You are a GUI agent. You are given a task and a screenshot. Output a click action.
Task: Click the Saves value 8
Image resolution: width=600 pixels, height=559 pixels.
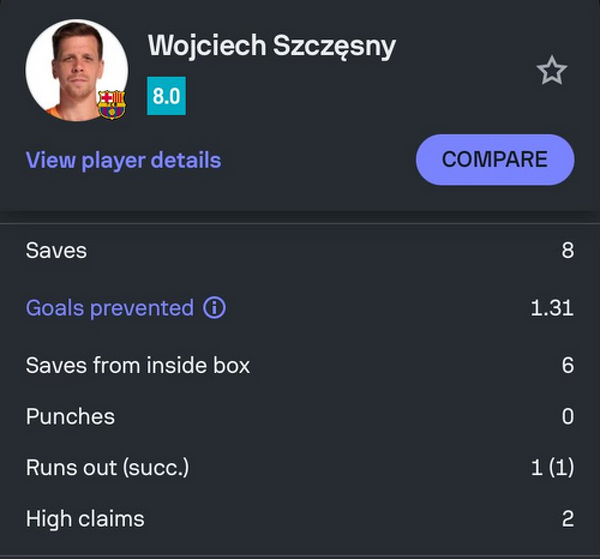point(567,250)
